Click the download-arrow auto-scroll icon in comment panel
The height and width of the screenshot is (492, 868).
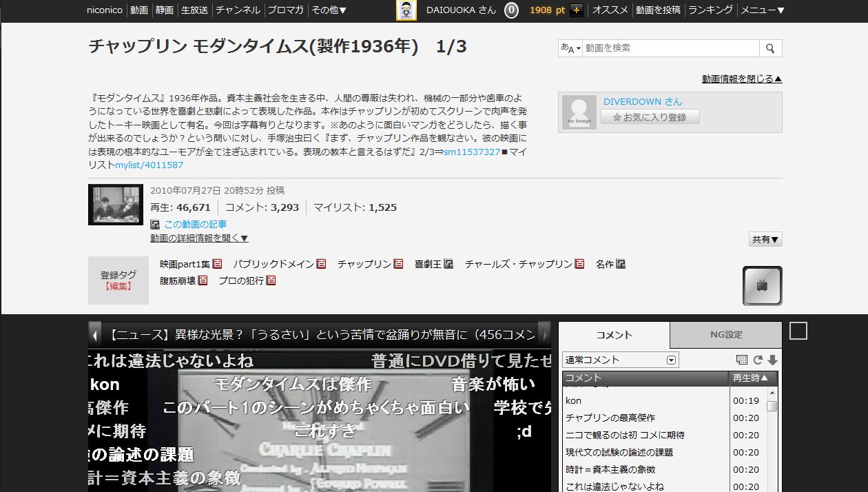point(773,360)
